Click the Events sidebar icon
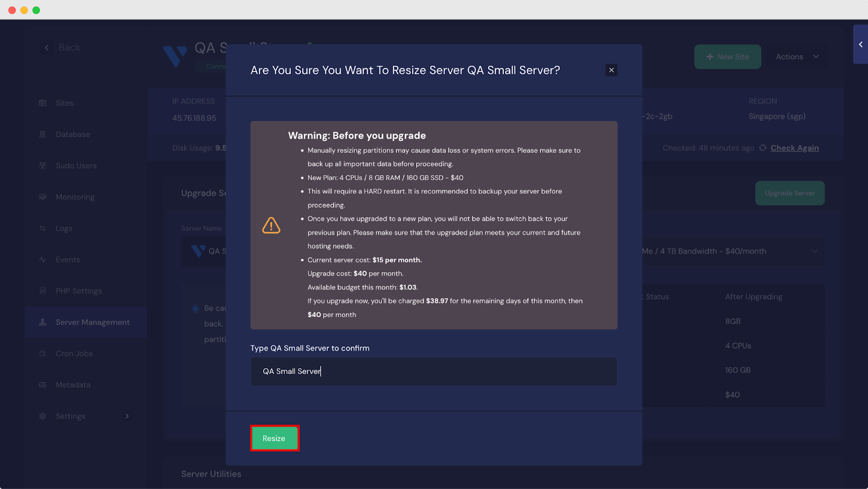The image size is (868, 489). (x=43, y=260)
